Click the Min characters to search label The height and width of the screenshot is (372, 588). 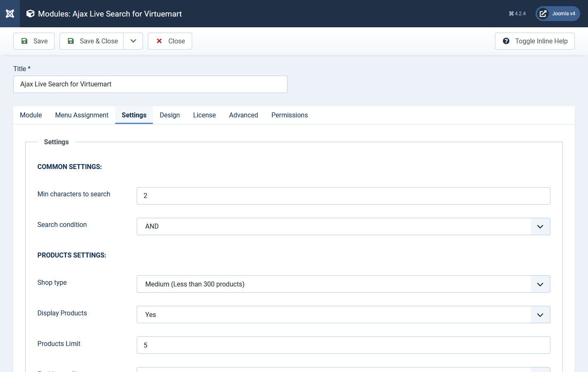pos(74,194)
